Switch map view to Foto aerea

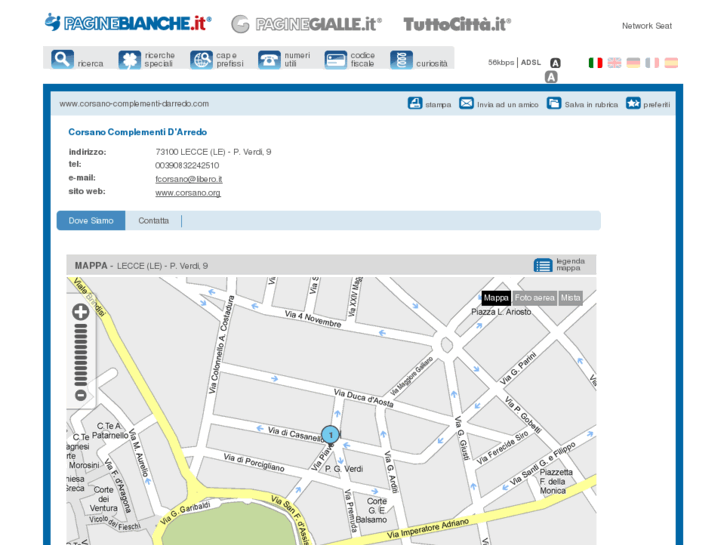tap(535, 298)
